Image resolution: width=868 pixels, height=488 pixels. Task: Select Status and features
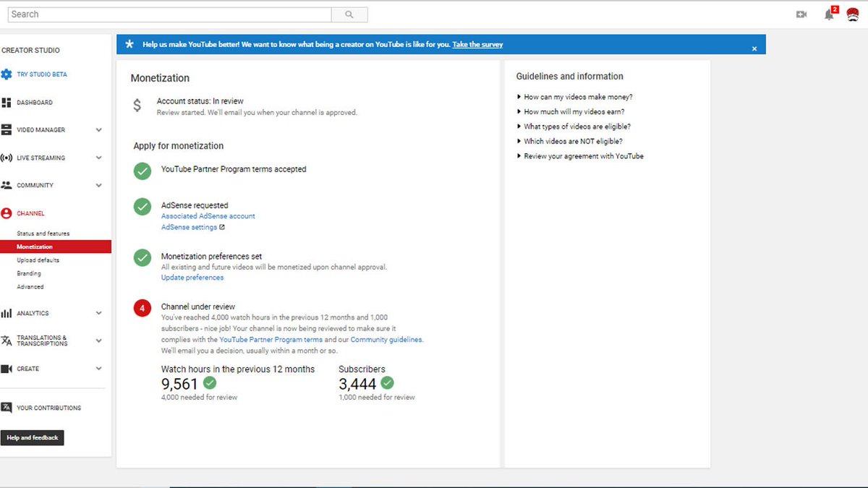click(43, 234)
